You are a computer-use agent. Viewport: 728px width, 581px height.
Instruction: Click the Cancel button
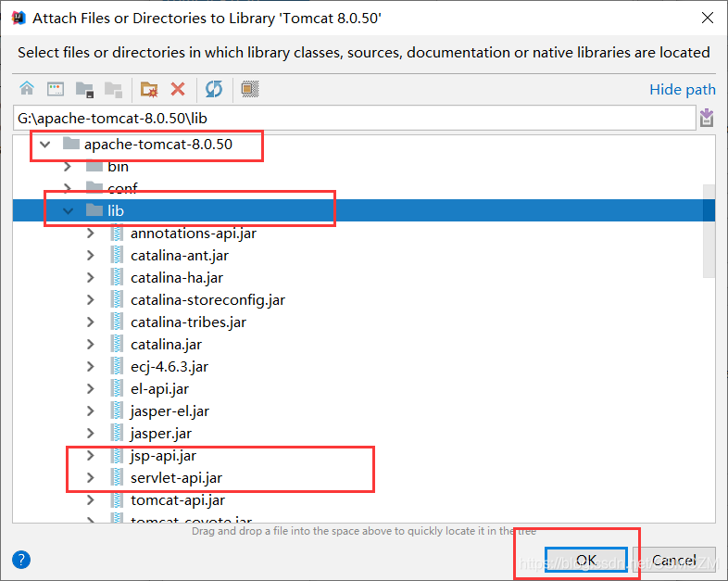point(673,560)
